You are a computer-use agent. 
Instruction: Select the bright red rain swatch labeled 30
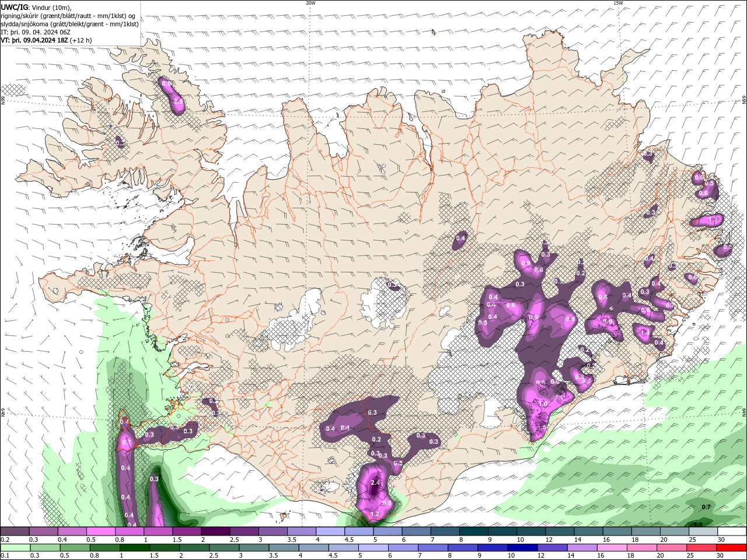pos(732,548)
